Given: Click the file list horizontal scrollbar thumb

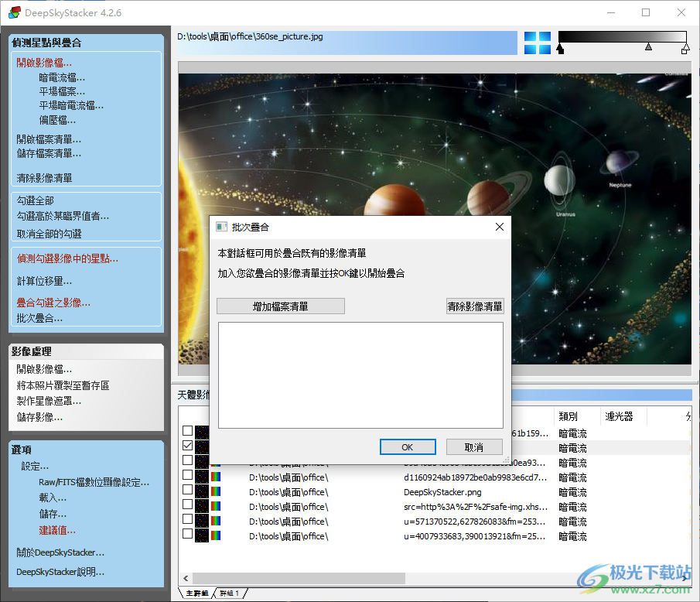Looking at the screenshot, I should (299, 578).
